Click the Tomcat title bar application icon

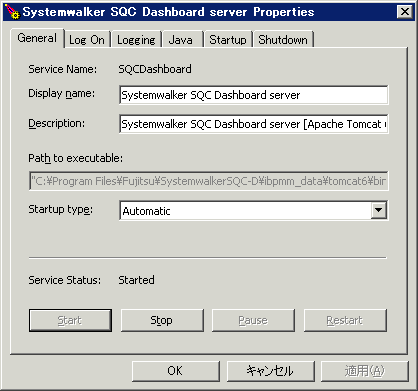pos(12,11)
